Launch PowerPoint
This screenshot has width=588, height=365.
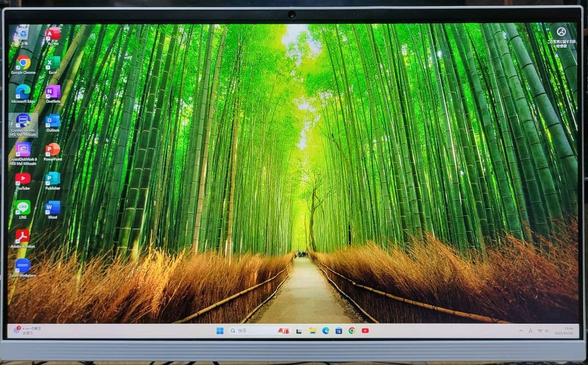(x=52, y=150)
